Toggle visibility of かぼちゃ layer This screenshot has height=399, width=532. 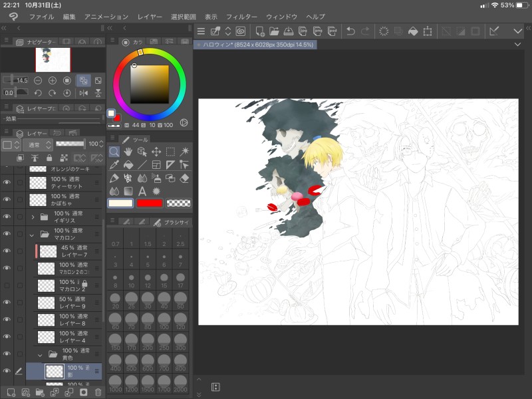tap(7, 199)
